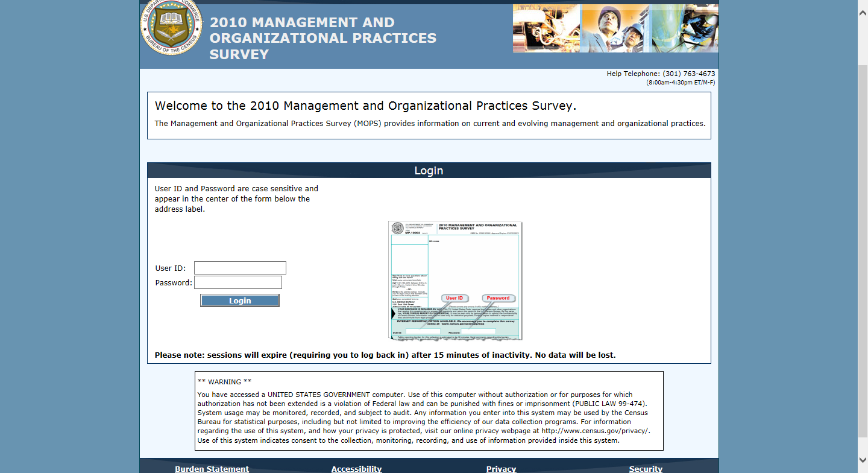868x473 pixels.
Task: Click the Bureau of the Census seal
Action: point(172,28)
